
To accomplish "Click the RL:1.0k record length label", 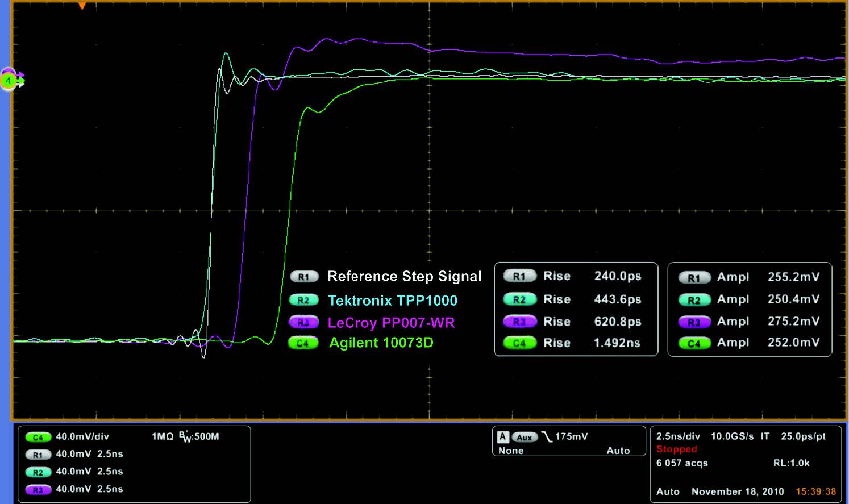I will point(791,463).
